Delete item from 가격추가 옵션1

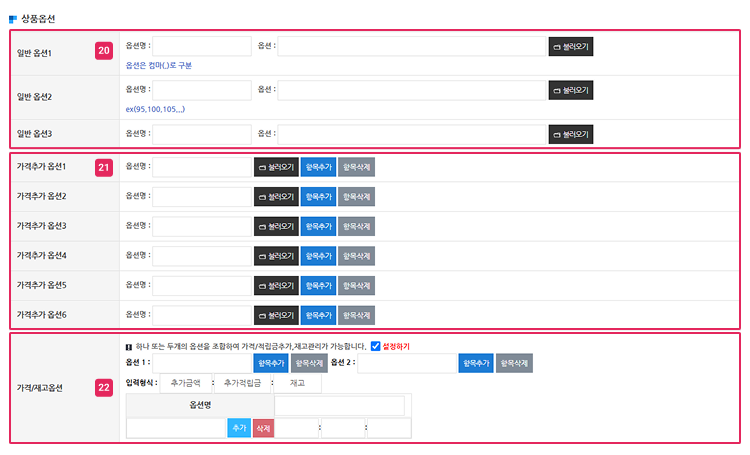(x=356, y=167)
